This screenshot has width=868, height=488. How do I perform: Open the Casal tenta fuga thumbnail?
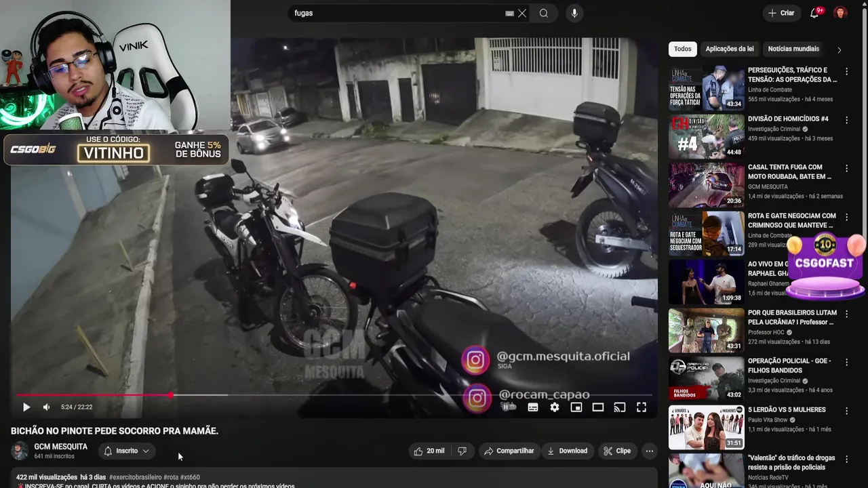(706, 185)
